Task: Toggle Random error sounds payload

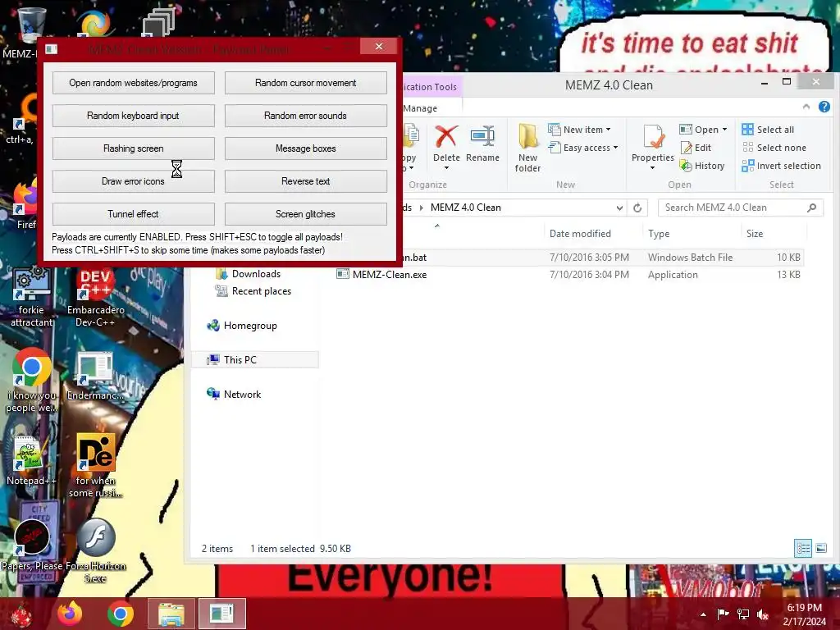Action: [x=305, y=116]
